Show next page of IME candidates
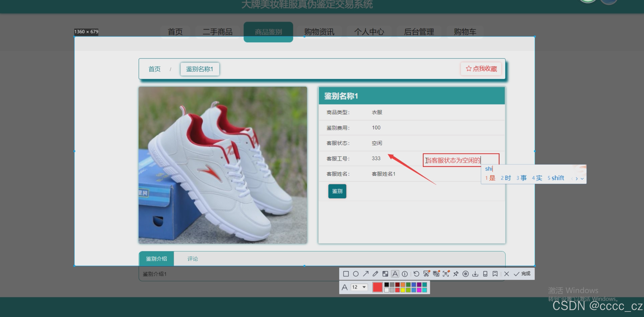The height and width of the screenshot is (317, 644). [577, 179]
